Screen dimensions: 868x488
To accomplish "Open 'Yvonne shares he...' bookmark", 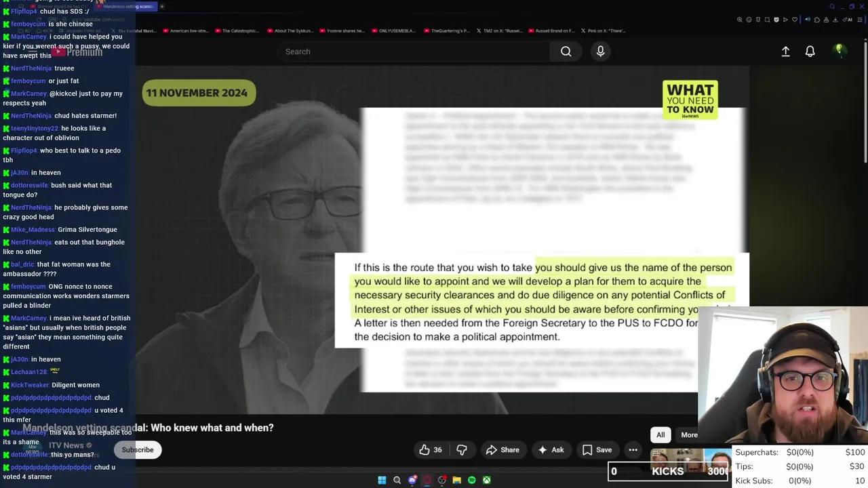I will (342, 30).
